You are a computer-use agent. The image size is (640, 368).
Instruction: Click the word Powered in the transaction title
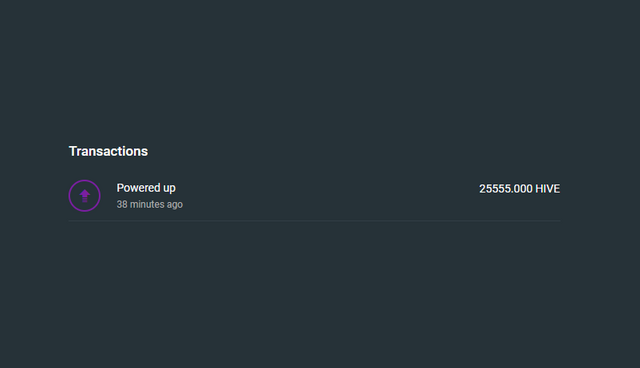pyautogui.click(x=138, y=188)
